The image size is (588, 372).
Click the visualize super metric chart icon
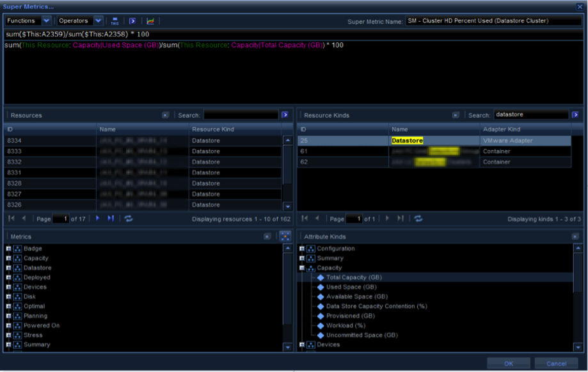(x=150, y=21)
